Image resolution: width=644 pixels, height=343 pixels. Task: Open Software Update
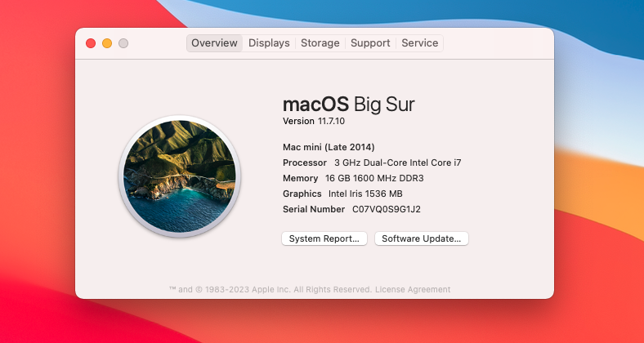pyautogui.click(x=422, y=238)
